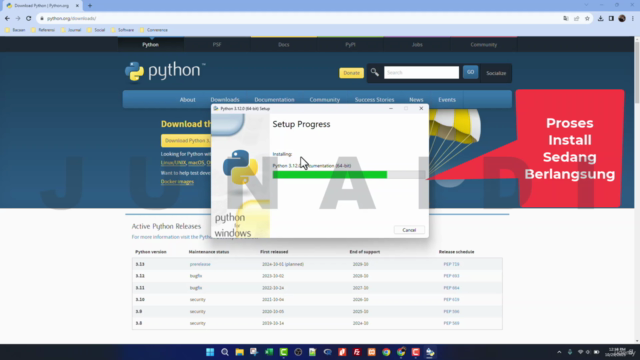Open the Downloads navigation menu
640x360 pixels.
[225, 100]
